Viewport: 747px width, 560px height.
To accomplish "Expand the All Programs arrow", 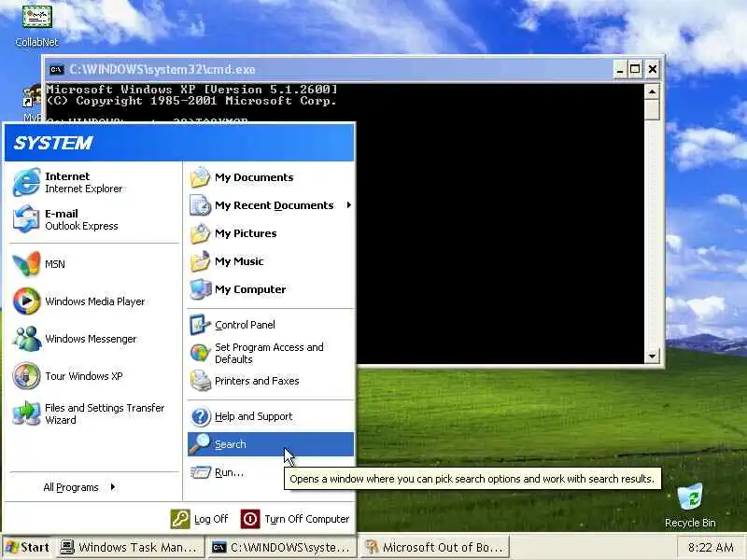I will coord(112,486).
